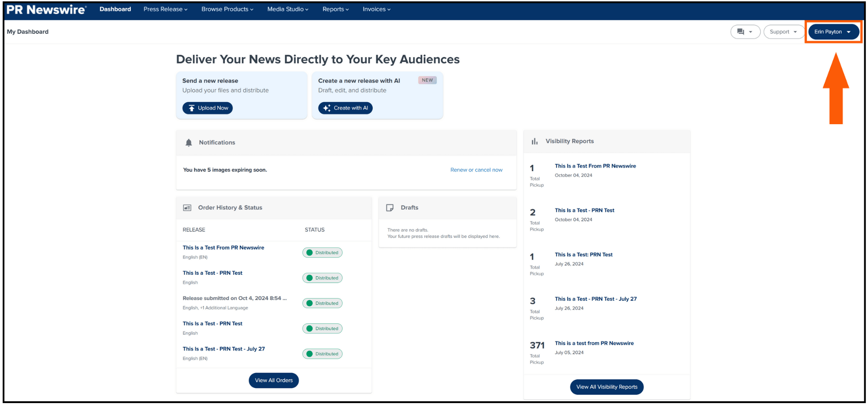Click the Notifications bell icon

pyautogui.click(x=189, y=143)
